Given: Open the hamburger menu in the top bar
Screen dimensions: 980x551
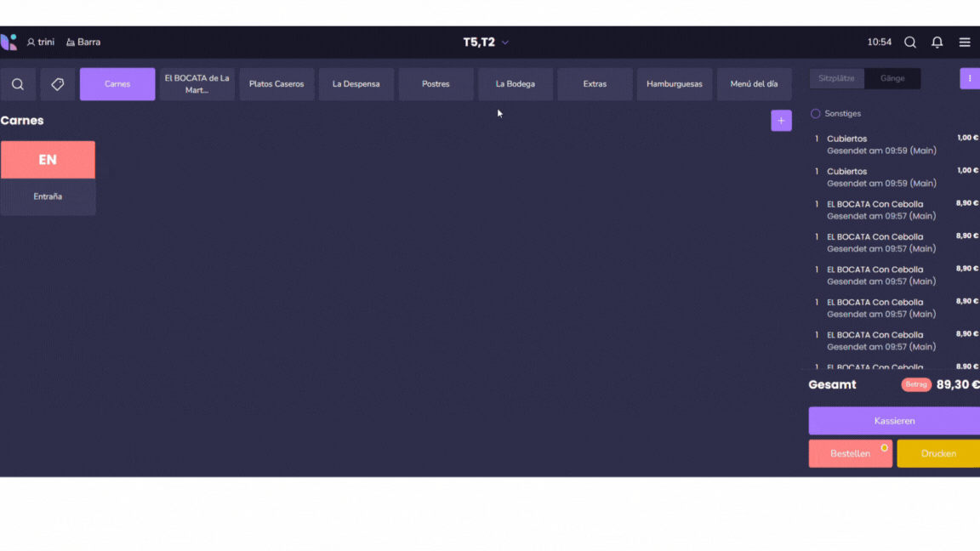Looking at the screenshot, I should (965, 43).
